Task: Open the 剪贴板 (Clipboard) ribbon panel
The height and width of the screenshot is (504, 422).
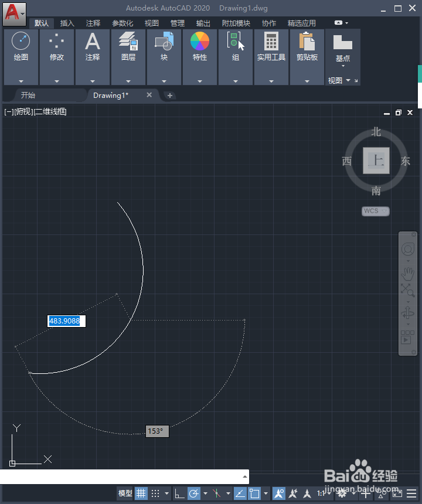Action: [307, 57]
